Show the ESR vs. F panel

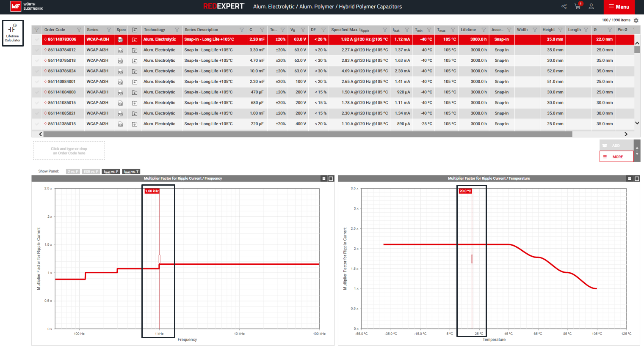(x=91, y=171)
